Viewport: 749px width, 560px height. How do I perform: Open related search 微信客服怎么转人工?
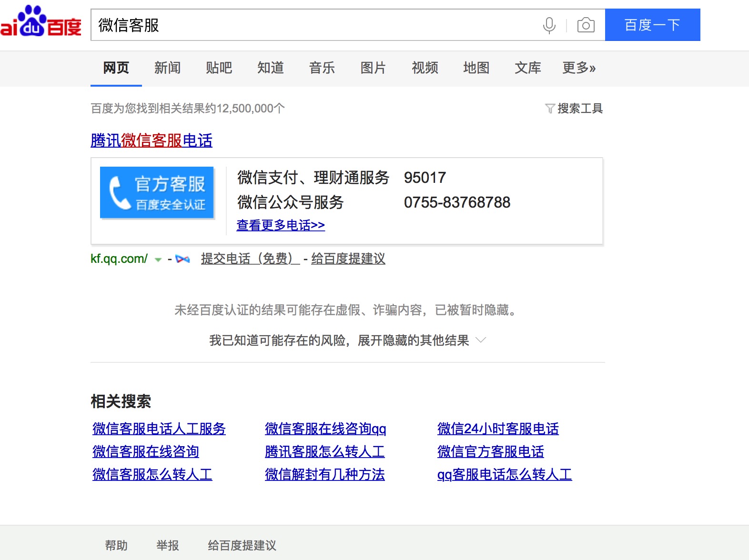click(x=152, y=474)
